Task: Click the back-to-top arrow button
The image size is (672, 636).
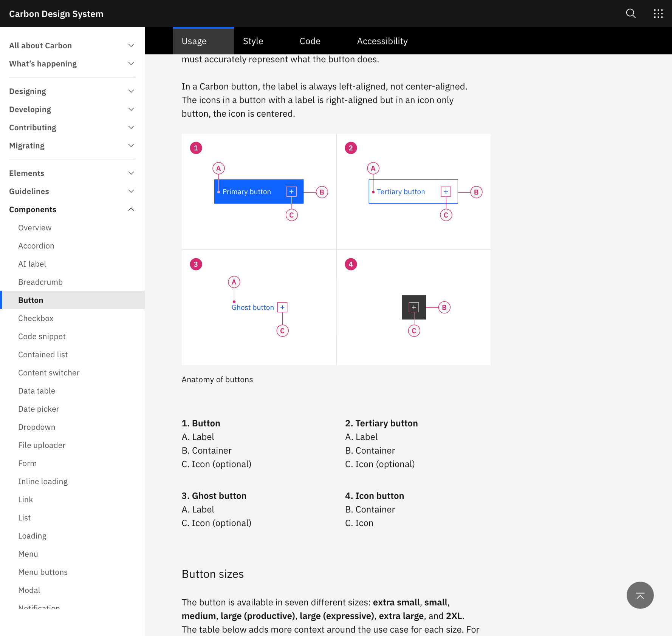Action: pos(640,595)
